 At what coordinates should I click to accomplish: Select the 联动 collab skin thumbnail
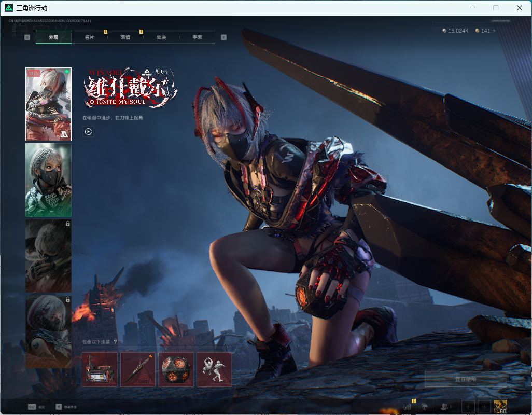click(49, 104)
